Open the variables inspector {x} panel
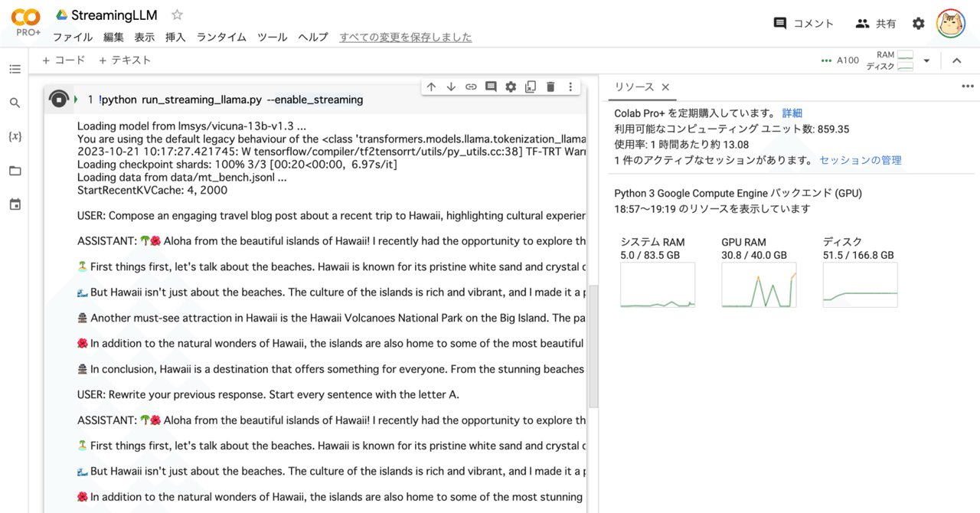The image size is (980, 513). click(14, 136)
